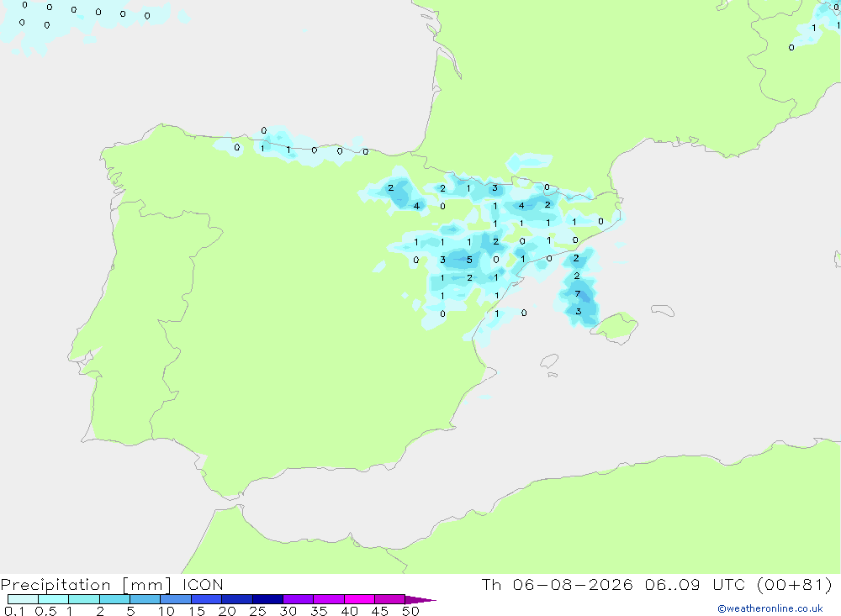Click the '35' legend scale label

click(x=319, y=611)
